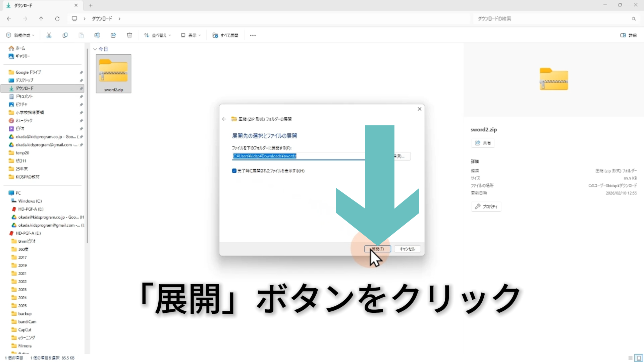644x362 pixels.
Task: Click the extraction destination path field
Action: (299, 156)
